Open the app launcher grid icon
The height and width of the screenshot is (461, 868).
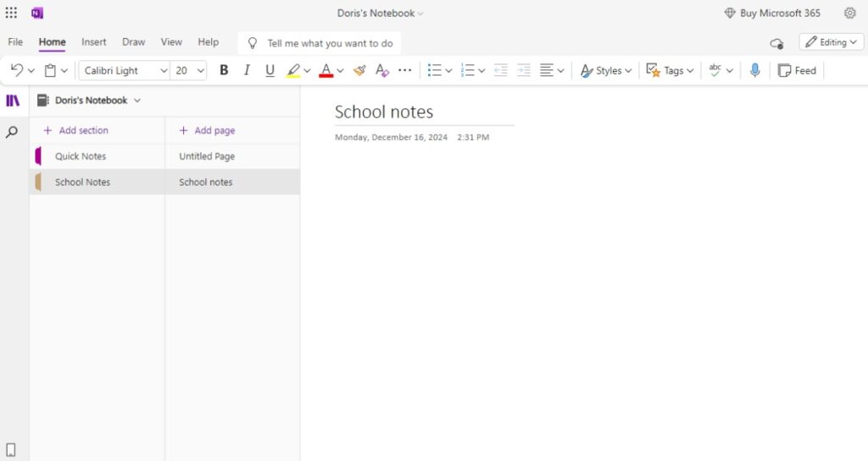point(11,13)
